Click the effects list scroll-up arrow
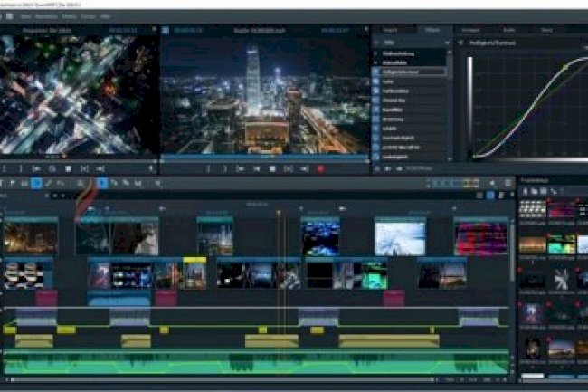The image size is (588, 392). coord(450,53)
